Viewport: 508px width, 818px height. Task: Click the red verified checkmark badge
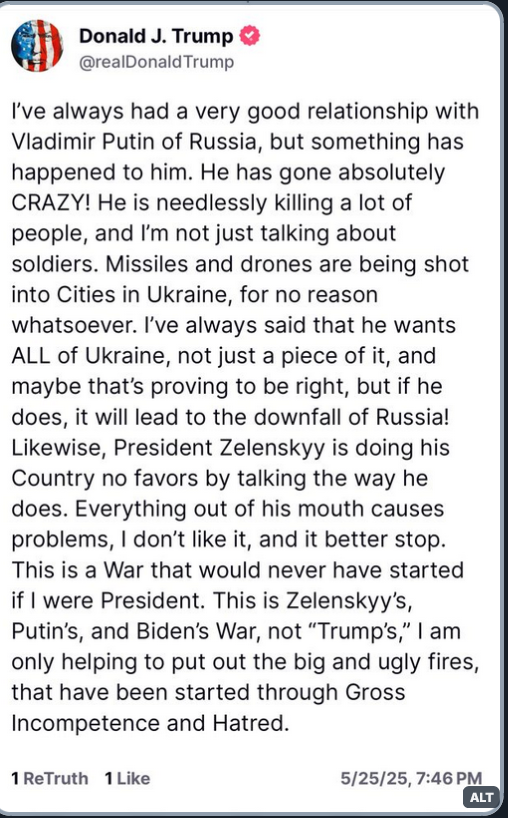tap(249, 36)
